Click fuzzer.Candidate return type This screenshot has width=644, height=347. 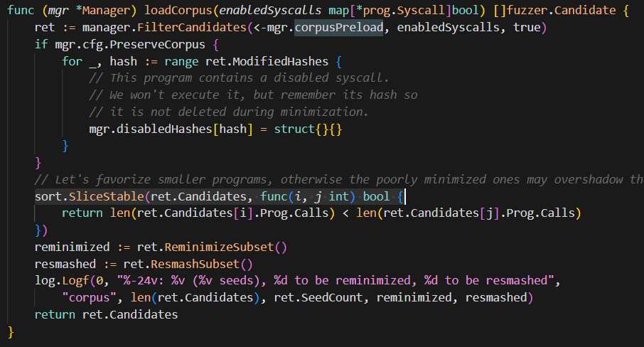[x=561, y=10]
